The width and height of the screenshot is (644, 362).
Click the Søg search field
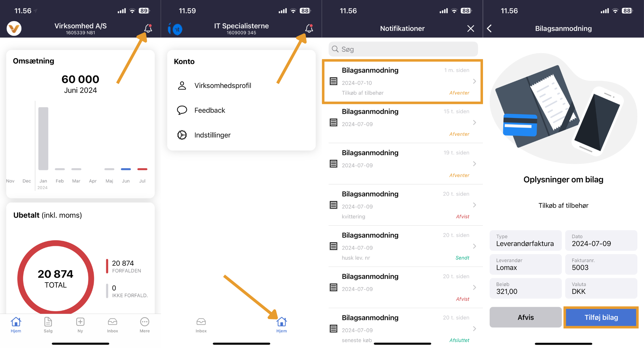click(x=403, y=49)
